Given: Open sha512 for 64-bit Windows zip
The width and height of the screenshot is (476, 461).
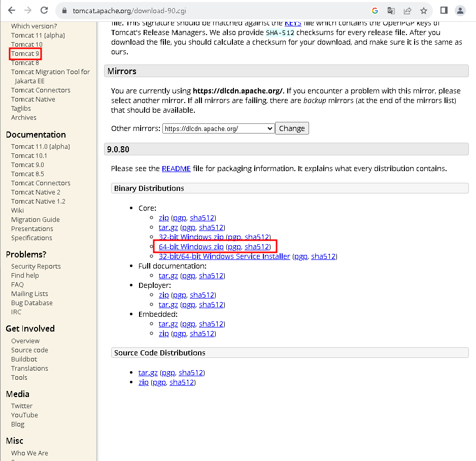Looking at the screenshot, I should point(257,247).
